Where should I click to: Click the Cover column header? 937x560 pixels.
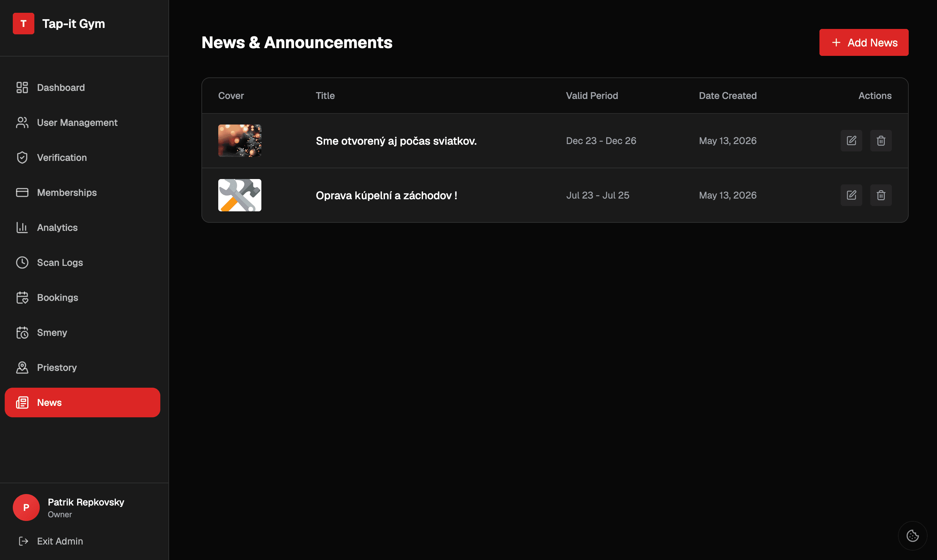(231, 96)
